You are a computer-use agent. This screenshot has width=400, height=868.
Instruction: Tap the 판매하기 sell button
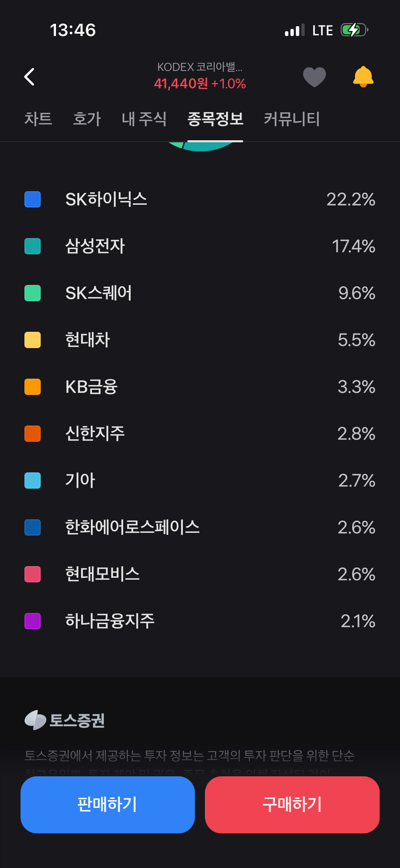(x=108, y=804)
